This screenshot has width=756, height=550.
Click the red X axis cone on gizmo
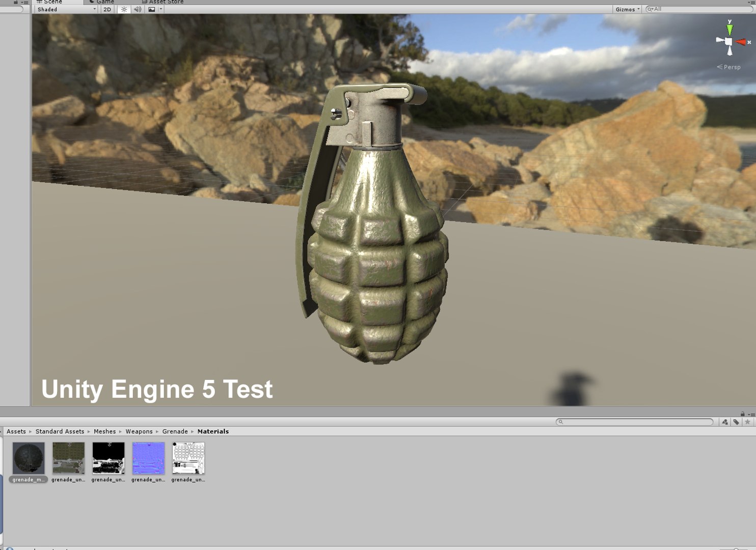point(742,42)
